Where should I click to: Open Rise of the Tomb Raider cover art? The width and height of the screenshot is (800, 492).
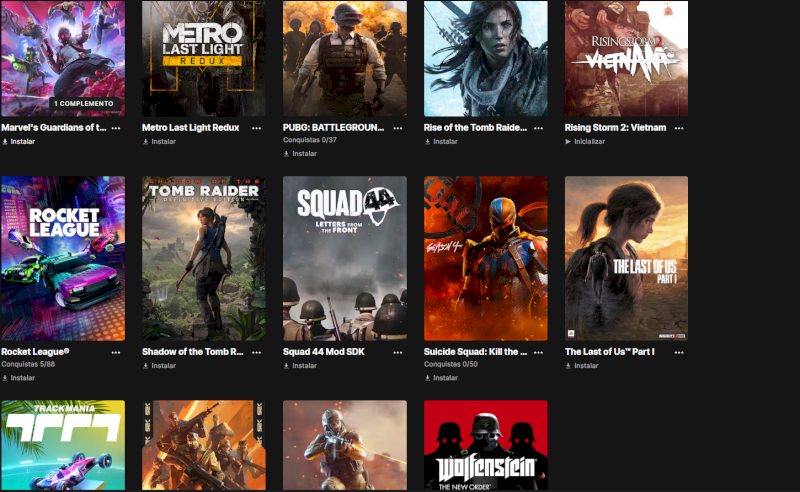pos(486,58)
